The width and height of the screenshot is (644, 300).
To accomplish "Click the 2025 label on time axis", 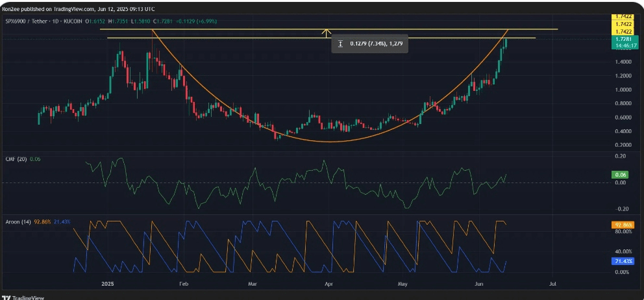I will tap(108, 284).
